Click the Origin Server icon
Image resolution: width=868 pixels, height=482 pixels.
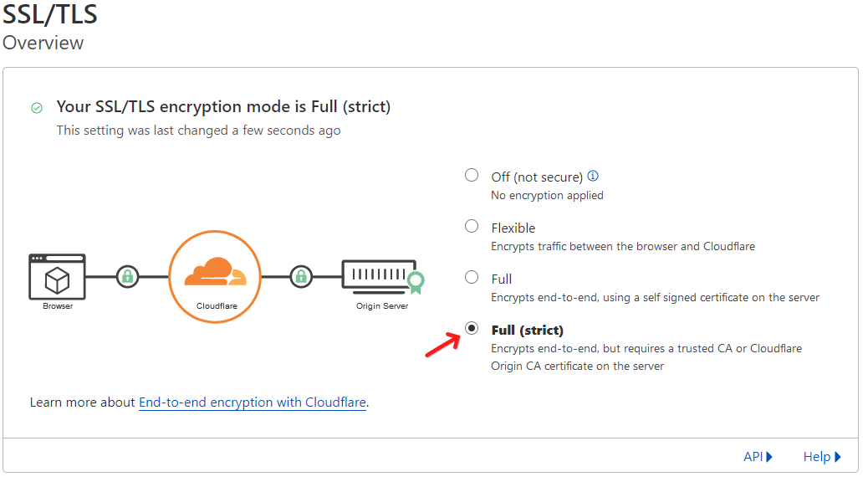pos(380,276)
